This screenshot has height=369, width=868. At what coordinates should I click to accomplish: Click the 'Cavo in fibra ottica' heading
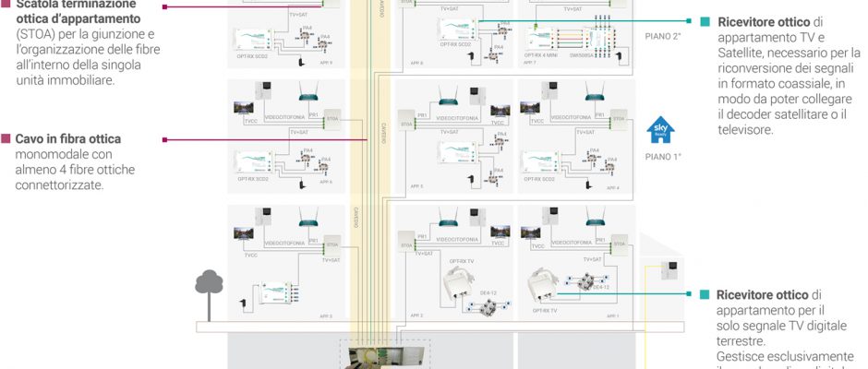[x=67, y=139]
